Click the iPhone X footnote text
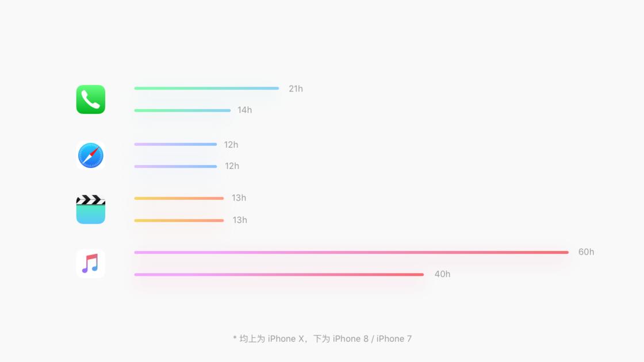 click(x=323, y=338)
